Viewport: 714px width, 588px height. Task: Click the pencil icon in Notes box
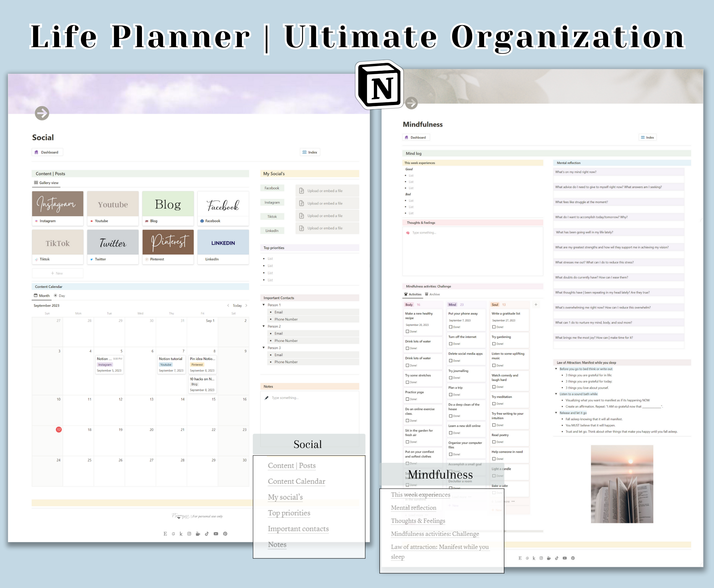click(x=267, y=398)
